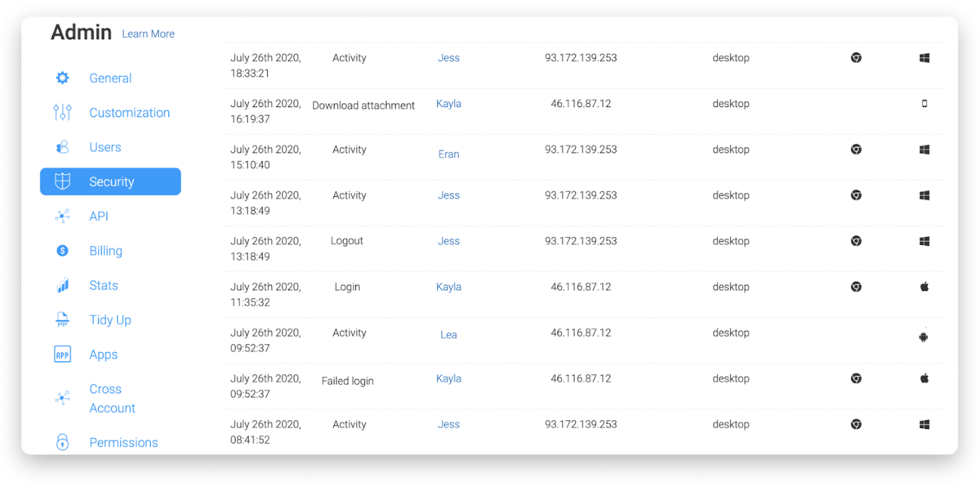Click Kayla in the Failed login row
The width and height of the screenshot is (980, 487).
coord(448,378)
